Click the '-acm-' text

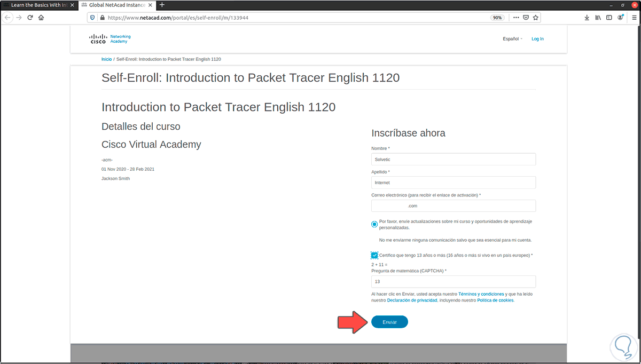(x=107, y=160)
